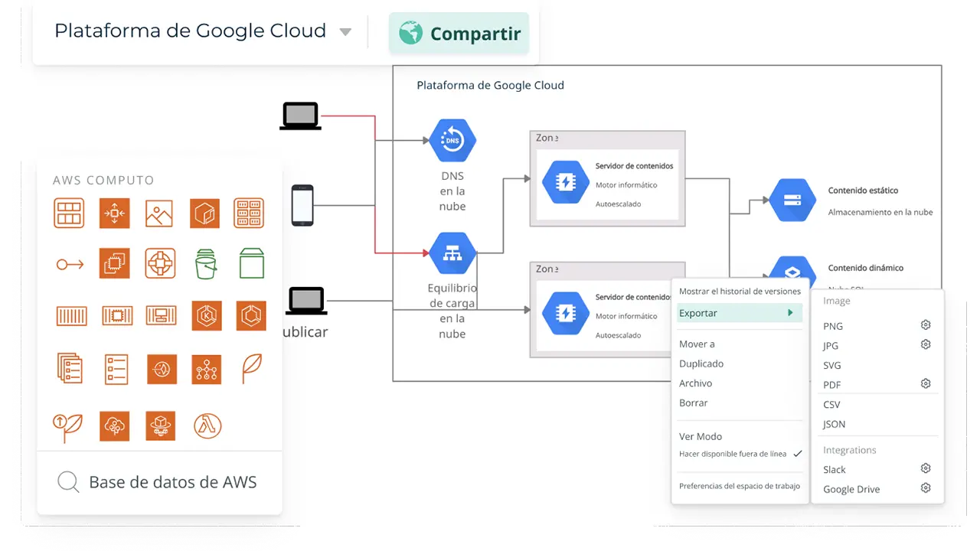Screen dimensions: 980x551
Task: Open Slack integration settings gear
Action: [925, 468]
